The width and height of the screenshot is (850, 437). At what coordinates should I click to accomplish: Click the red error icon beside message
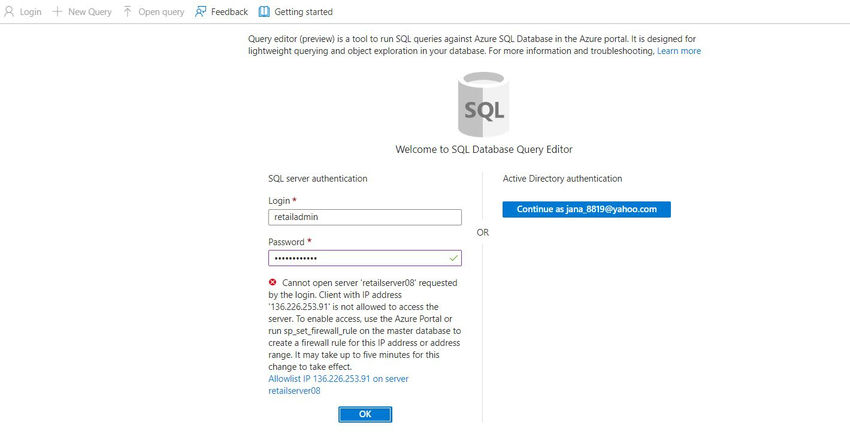[x=273, y=283]
